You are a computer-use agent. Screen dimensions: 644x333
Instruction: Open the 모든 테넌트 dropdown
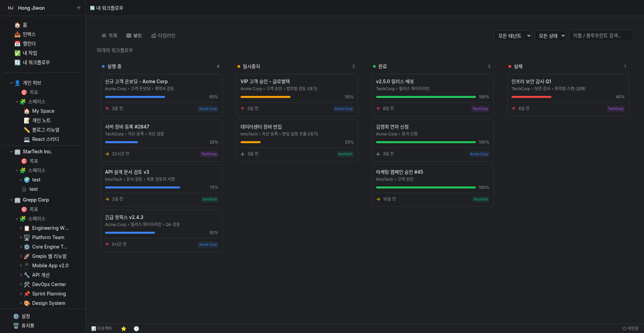(513, 36)
